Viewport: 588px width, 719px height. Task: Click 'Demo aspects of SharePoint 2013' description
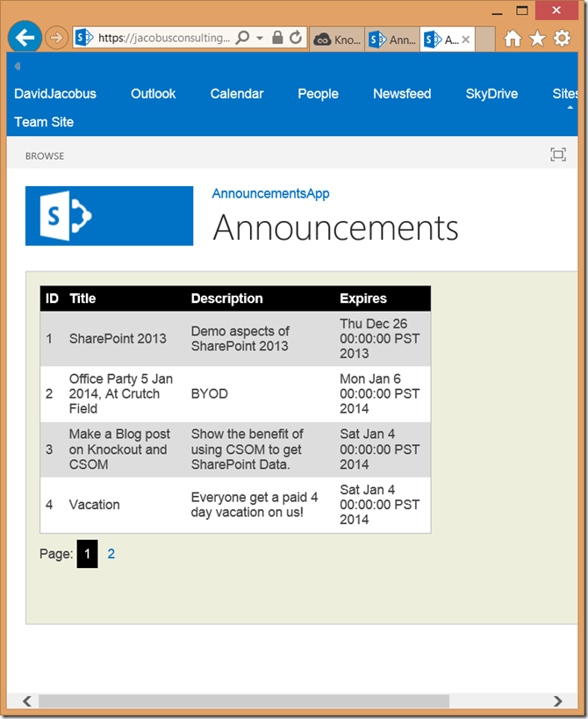click(x=240, y=338)
